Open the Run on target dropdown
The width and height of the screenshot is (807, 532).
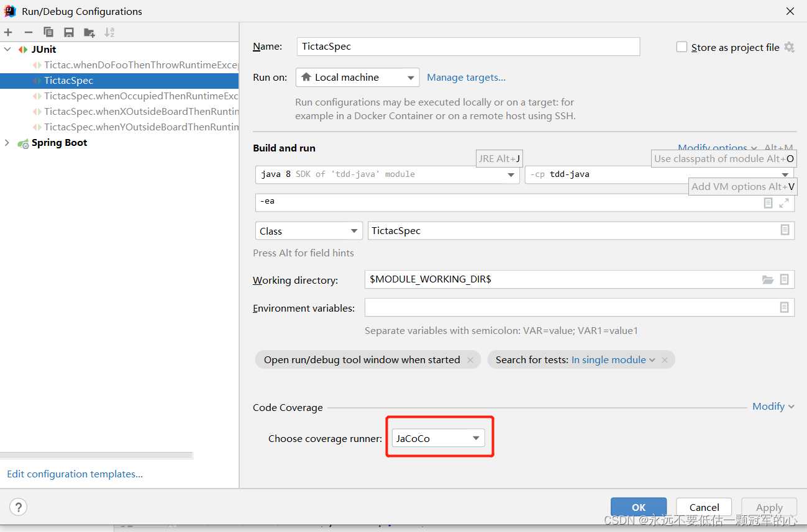[x=357, y=78]
